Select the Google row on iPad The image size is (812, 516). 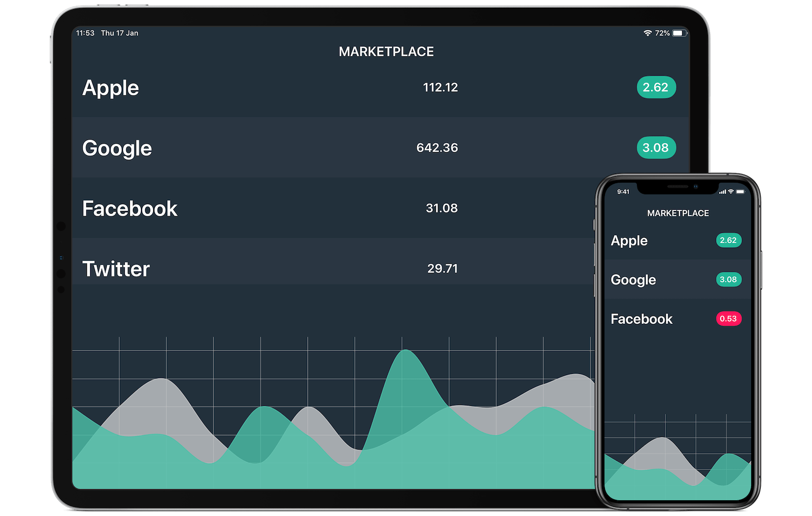(x=381, y=148)
